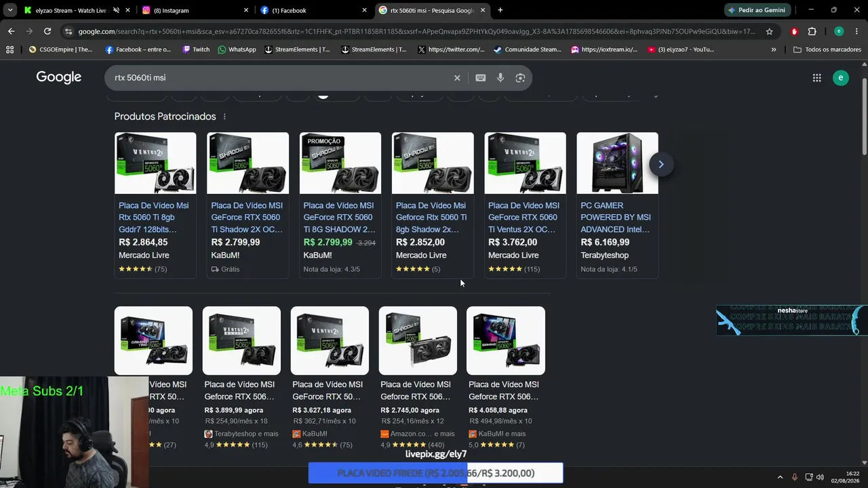Go forward in browser history

click(x=29, y=31)
